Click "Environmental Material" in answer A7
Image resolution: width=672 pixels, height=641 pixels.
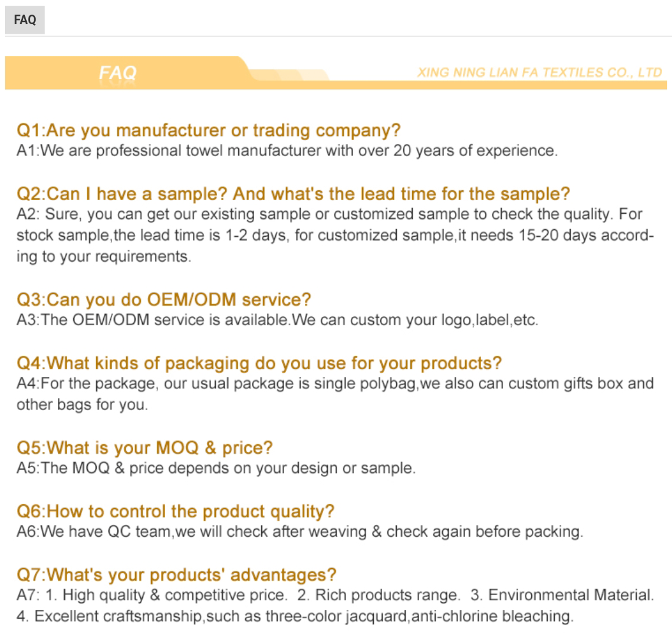pos(571,596)
